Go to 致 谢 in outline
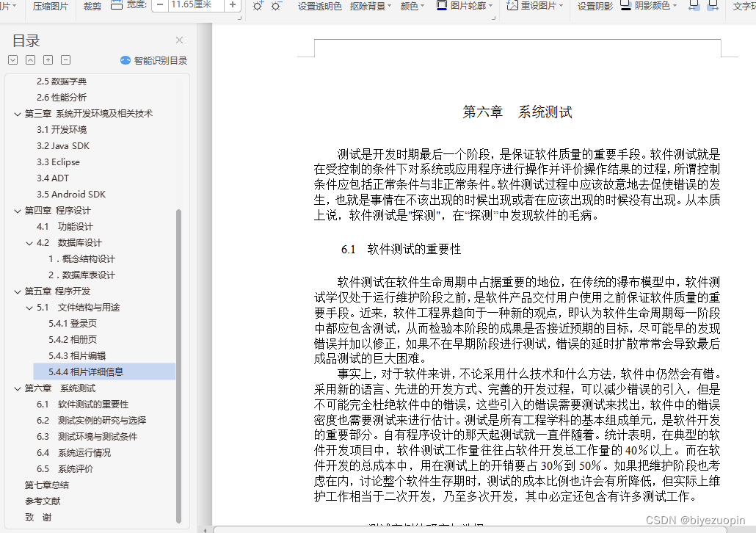Viewport: 756px width, 533px height. 38,518
